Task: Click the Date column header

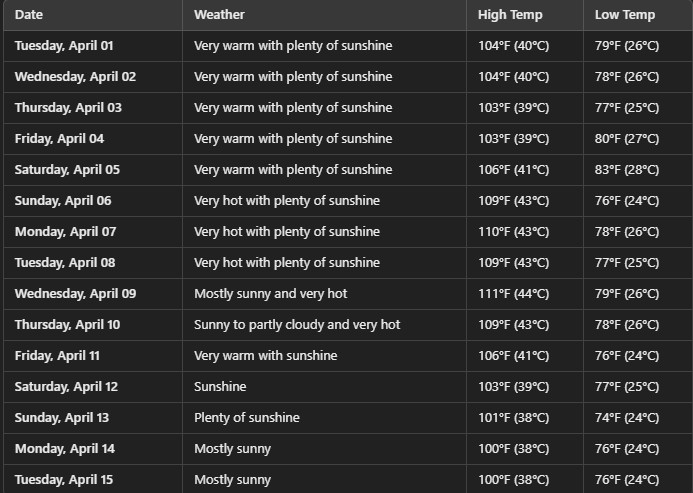Action: [x=29, y=15]
